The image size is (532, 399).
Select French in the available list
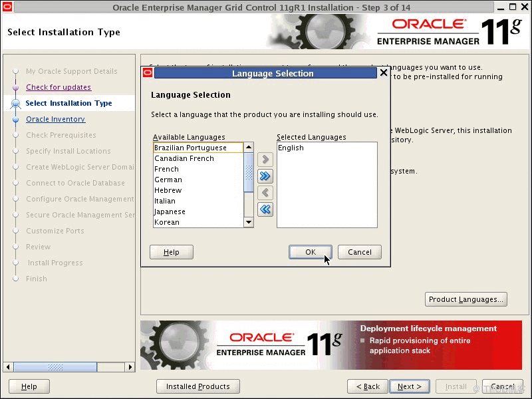(x=198, y=169)
